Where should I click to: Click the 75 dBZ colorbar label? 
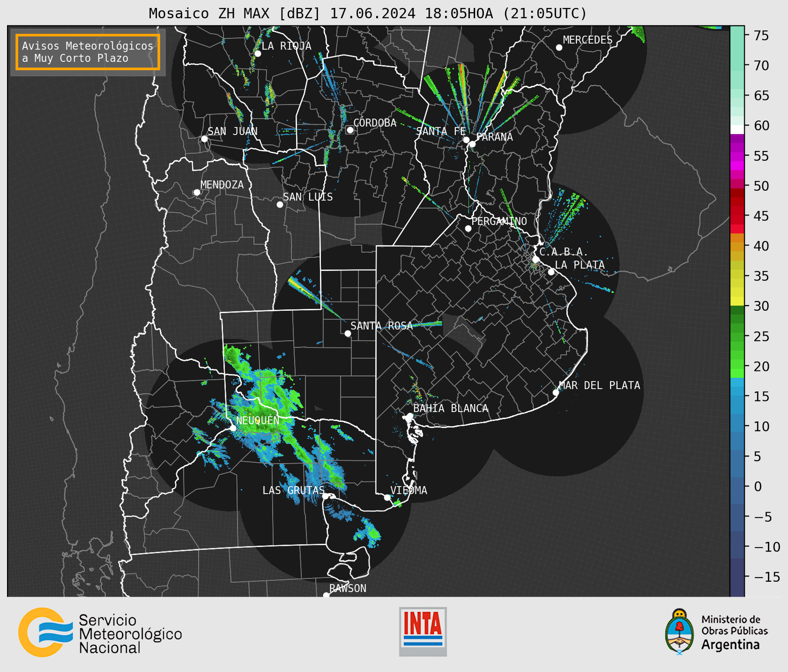click(760, 36)
